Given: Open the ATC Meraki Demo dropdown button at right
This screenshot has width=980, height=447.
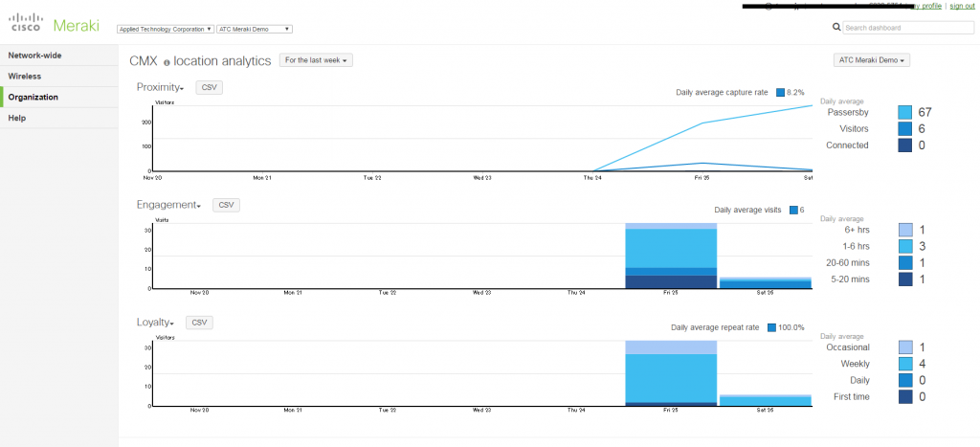Looking at the screenshot, I should click(x=872, y=60).
